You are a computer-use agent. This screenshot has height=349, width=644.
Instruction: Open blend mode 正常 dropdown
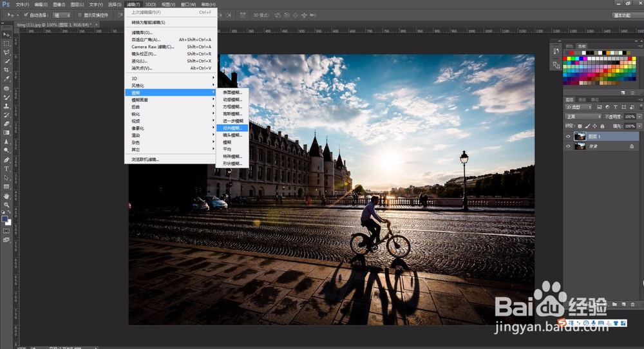pos(583,117)
